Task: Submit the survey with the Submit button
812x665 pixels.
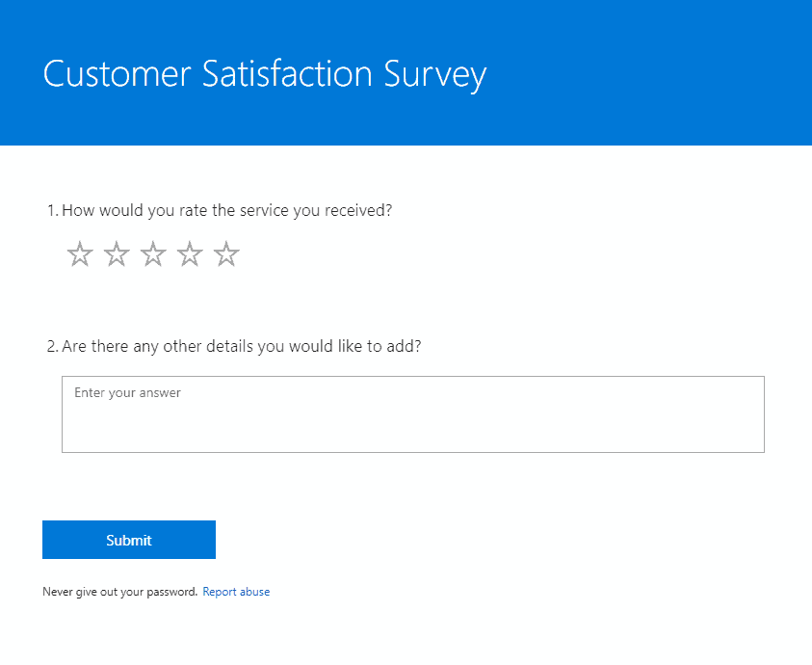Action: click(x=129, y=540)
